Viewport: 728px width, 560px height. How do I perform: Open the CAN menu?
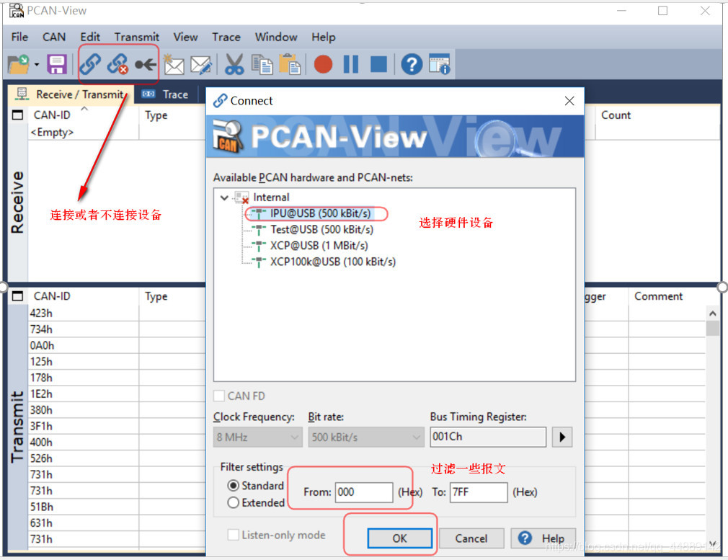pos(54,37)
